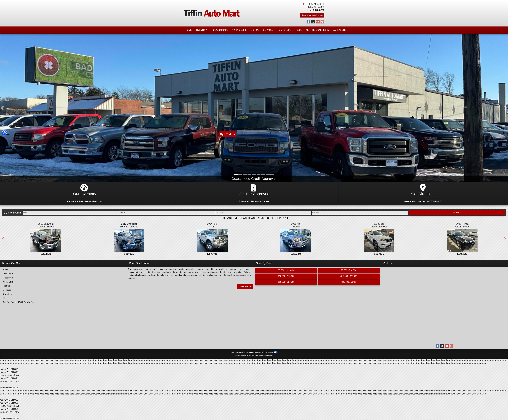
Task: Click the Get Pre-Approved dollar document icon
Action: point(253,188)
